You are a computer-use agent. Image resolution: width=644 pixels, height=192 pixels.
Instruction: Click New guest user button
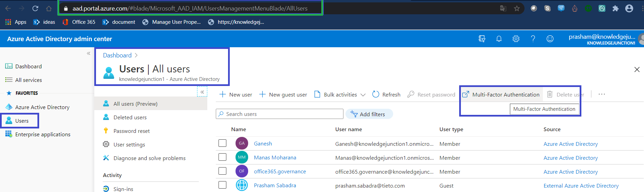point(283,94)
